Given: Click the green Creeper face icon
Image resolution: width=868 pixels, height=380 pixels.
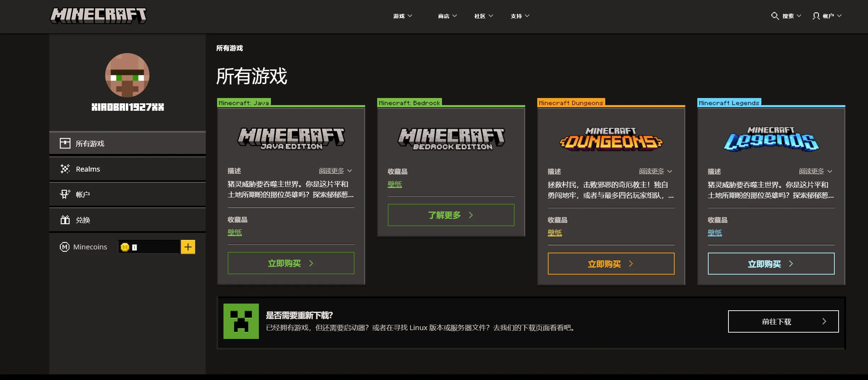Looking at the screenshot, I should [241, 321].
